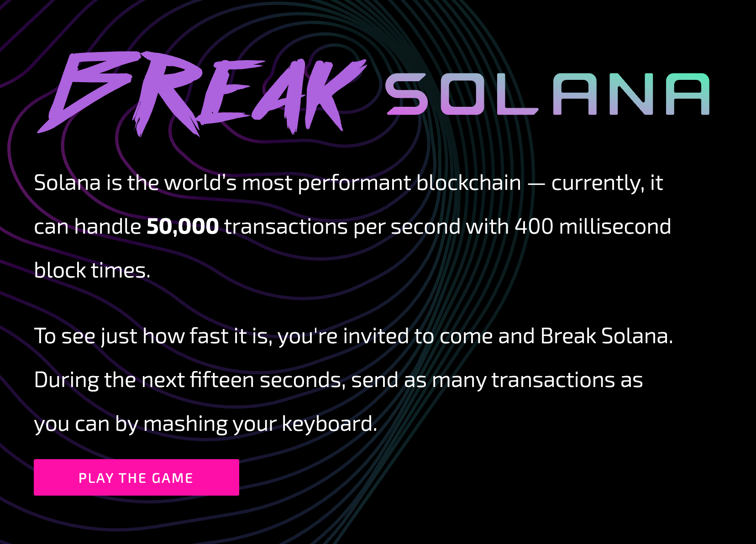Click the word blockchain in first paragraph
This screenshot has width=756, height=544.
[468, 183]
